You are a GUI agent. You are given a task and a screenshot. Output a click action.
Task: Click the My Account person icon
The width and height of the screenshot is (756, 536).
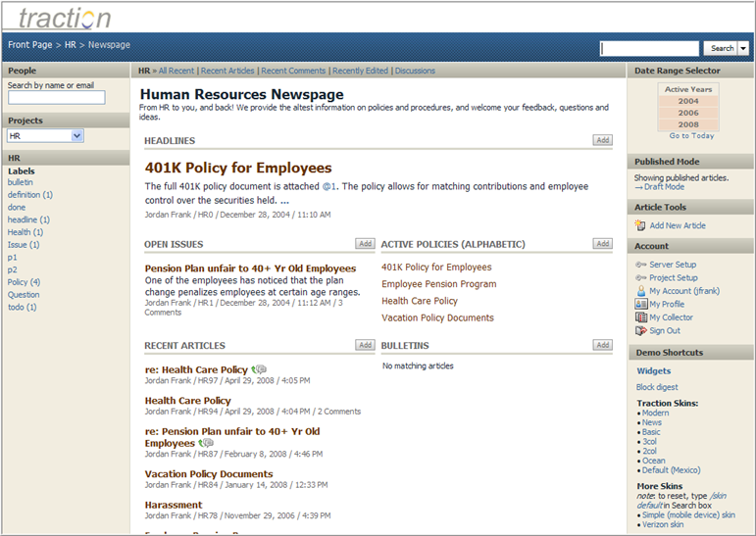640,291
